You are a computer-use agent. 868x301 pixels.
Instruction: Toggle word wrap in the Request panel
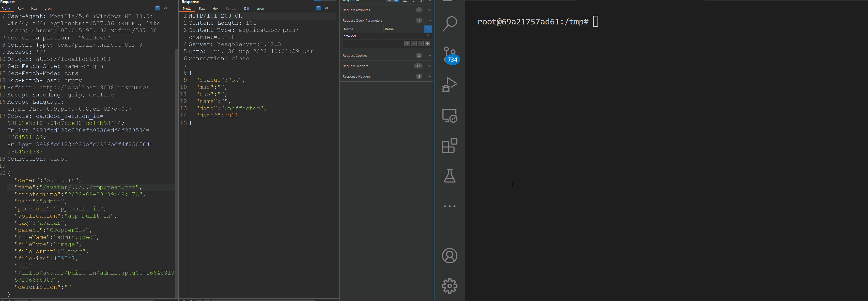(157, 8)
